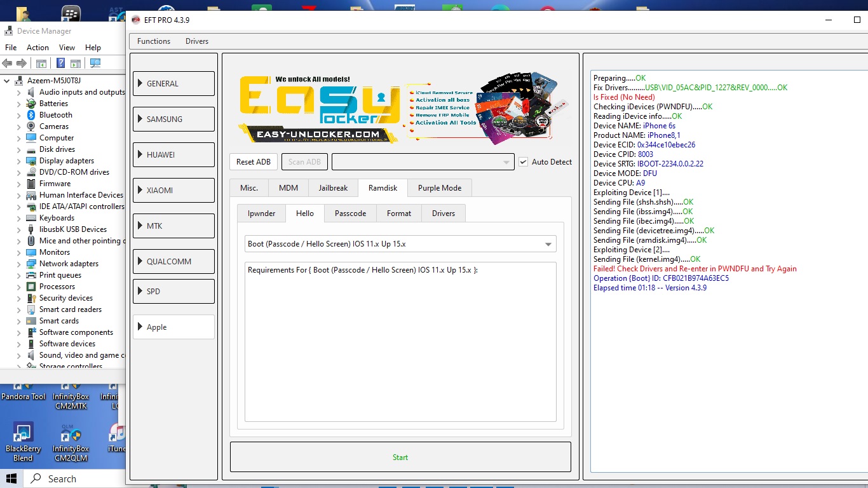Viewport: 868px width, 488px height.
Task: Collapse the Azeem-M5J0T8J root node
Action: [6, 81]
